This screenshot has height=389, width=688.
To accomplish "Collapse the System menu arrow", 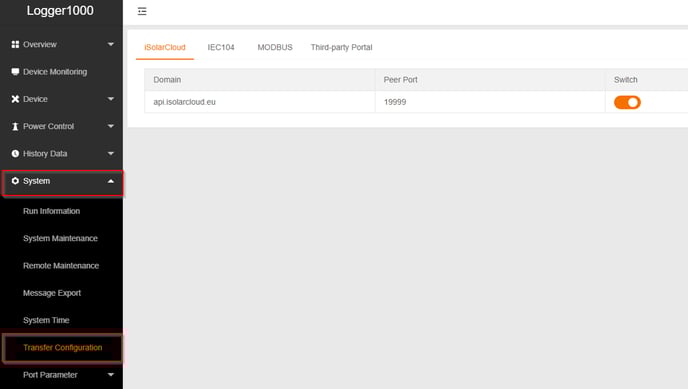I will tap(111, 181).
